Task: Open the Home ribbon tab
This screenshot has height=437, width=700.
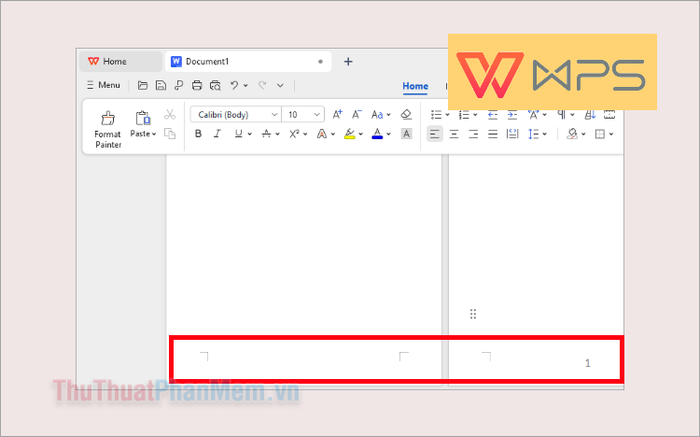Action: (415, 86)
